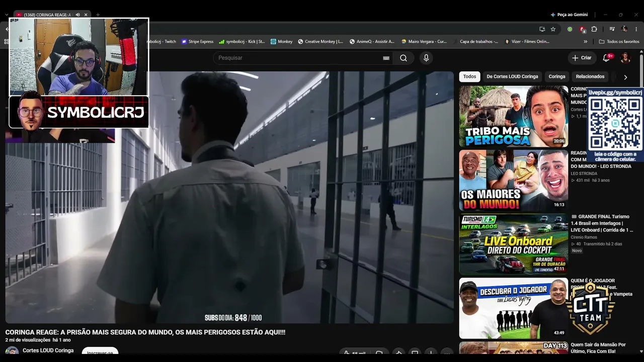Image resolution: width=644 pixels, height=362 pixels.
Task: Click the LEO STRONDA channel name
Action: [584, 173]
